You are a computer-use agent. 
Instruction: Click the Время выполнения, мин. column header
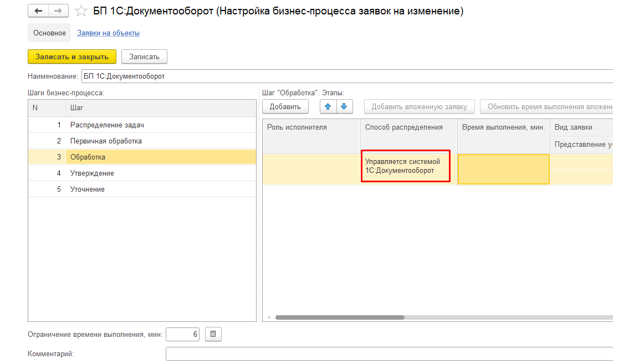504,136
